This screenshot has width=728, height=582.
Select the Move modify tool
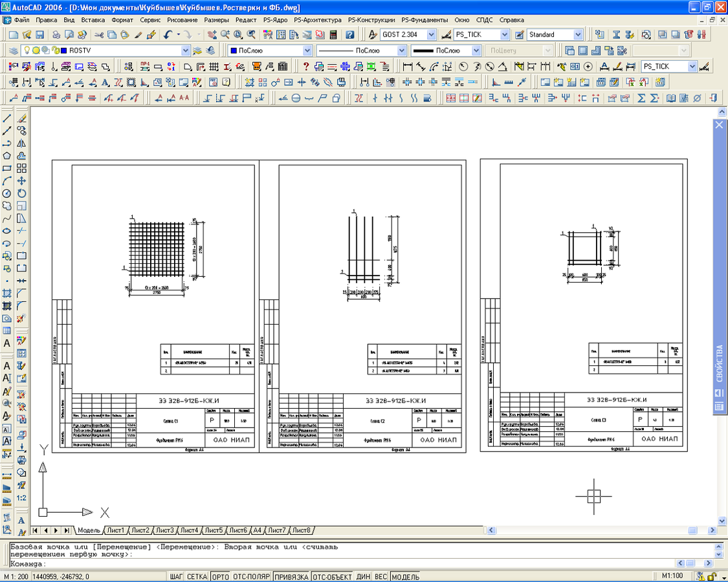(21, 181)
